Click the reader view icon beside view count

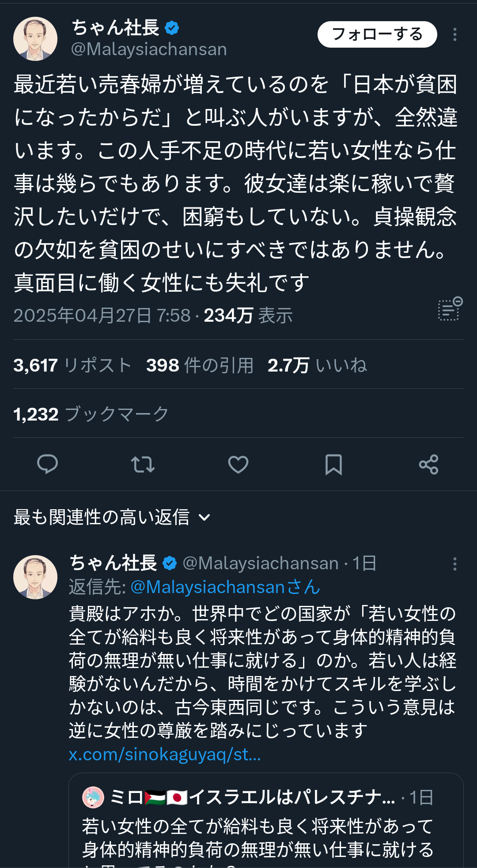[450, 308]
